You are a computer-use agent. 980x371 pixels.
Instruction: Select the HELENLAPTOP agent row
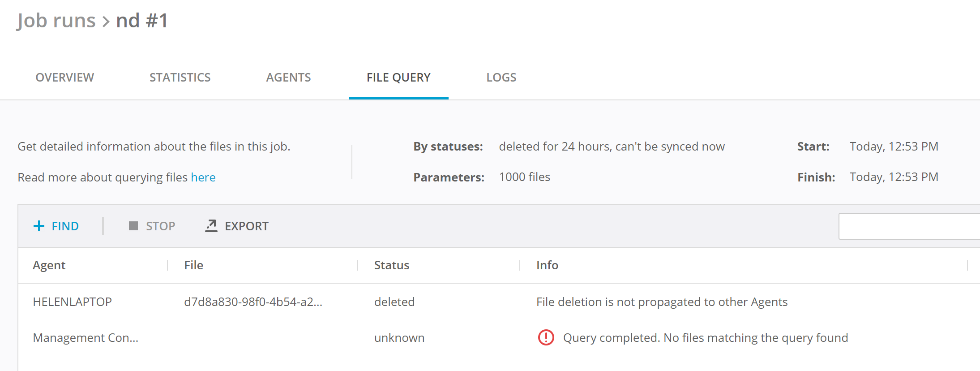(73, 302)
